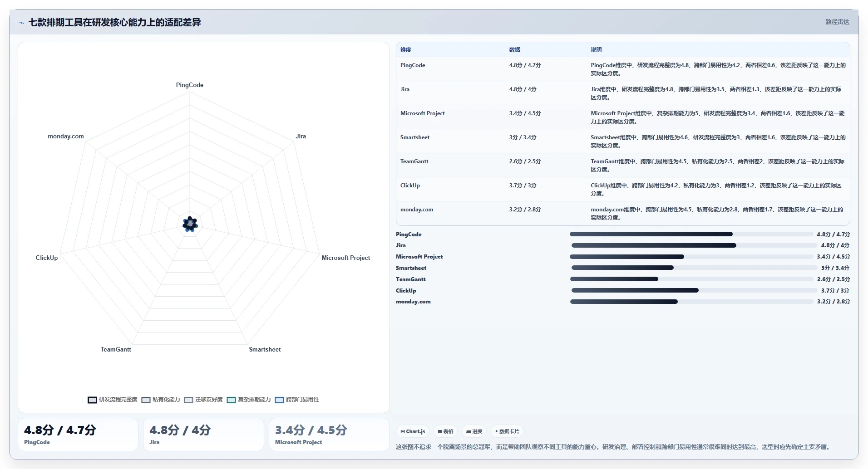The width and height of the screenshot is (868, 469).
Task: Click the PingCode axis label on the radar chart
Action: [x=190, y=85]
